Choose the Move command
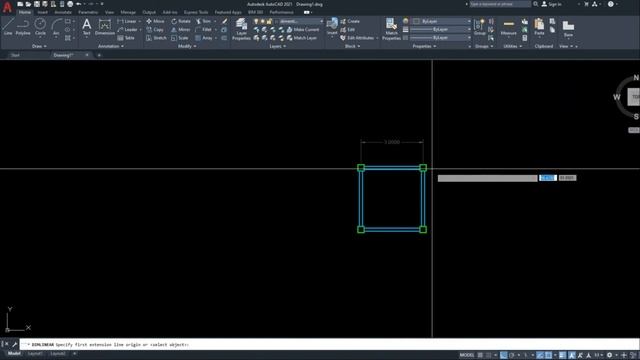640x360 pixels. [x=156, y=21]
